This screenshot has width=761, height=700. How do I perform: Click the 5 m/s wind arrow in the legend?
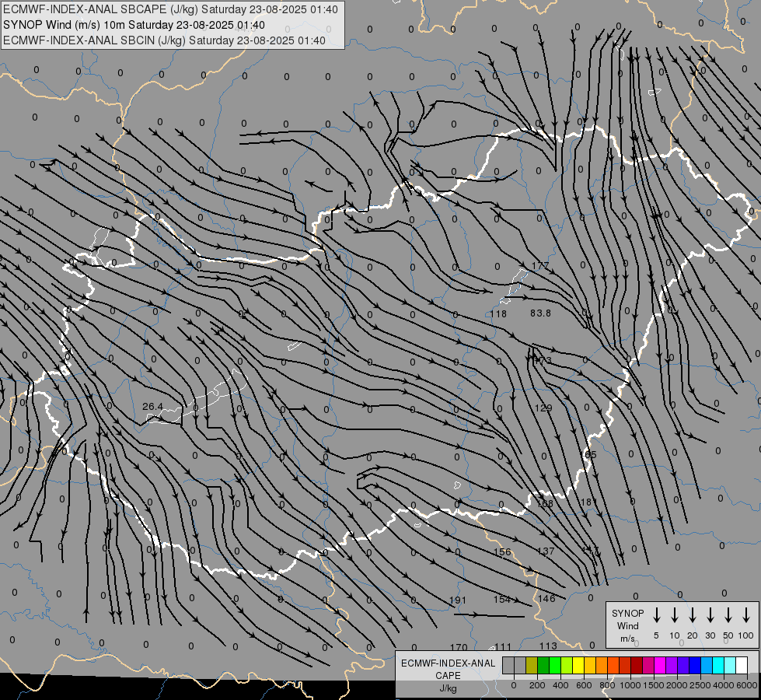656,615
